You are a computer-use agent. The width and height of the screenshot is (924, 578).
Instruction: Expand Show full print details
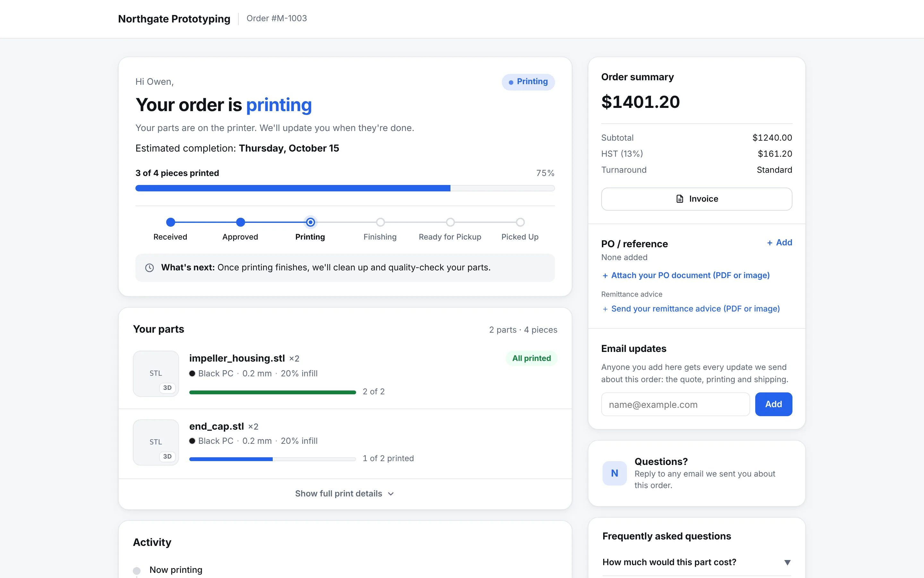pyautogui.click(x=345, y=494)
